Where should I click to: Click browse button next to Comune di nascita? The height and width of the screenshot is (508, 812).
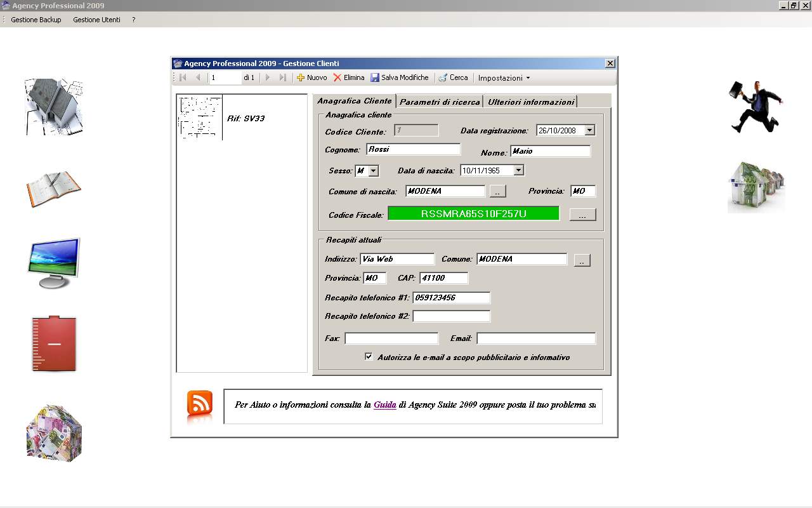tap(498, 191)
